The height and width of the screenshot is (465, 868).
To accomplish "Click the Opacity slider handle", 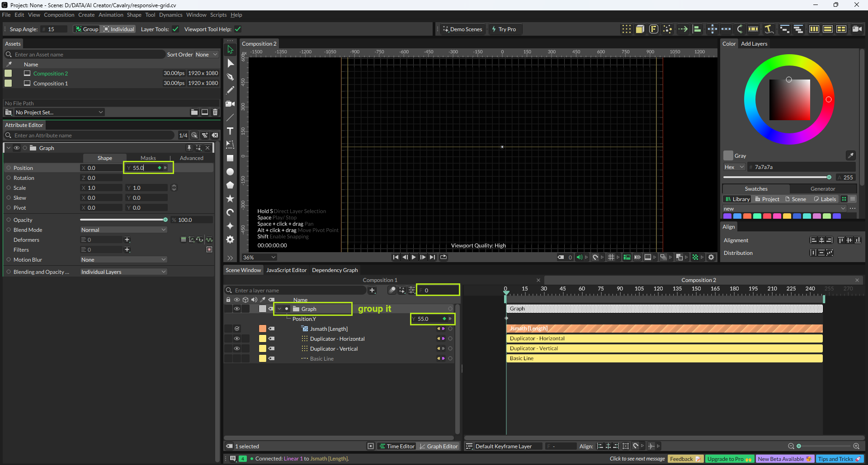I will tap(165, 220).
